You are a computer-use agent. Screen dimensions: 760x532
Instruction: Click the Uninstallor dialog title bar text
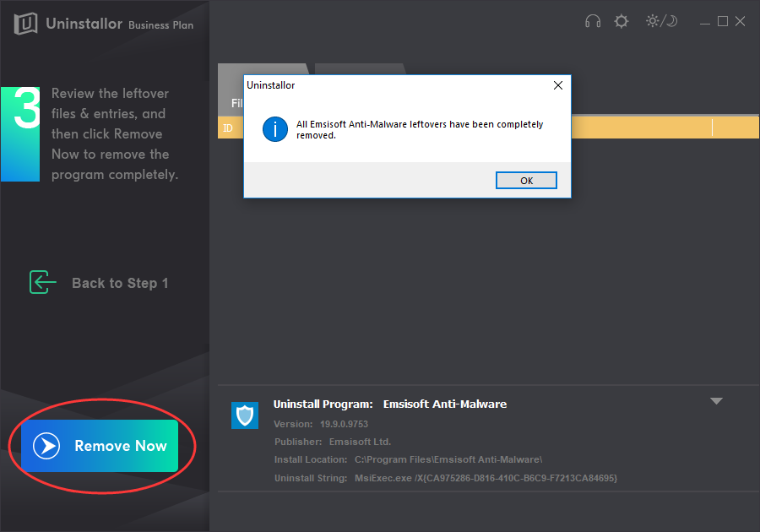[x=270, y=85]
